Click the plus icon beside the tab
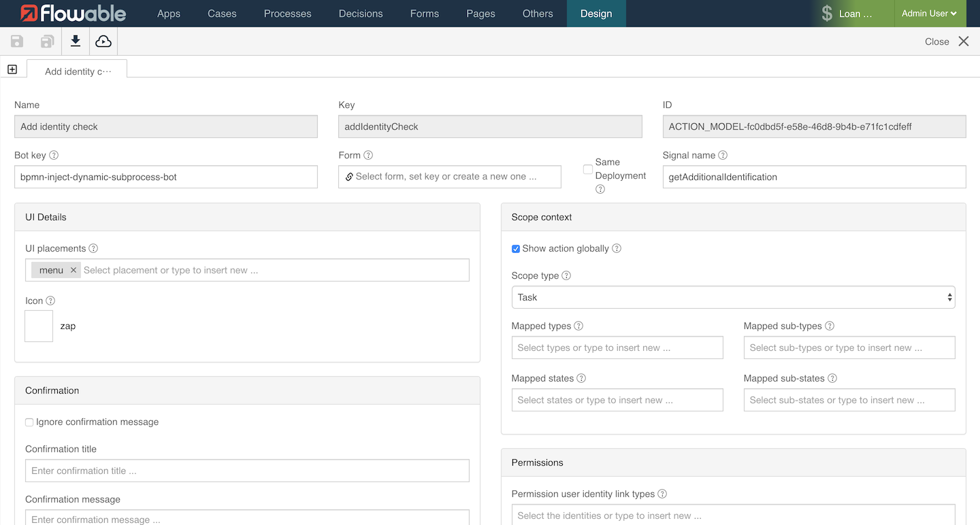The height and width of the screenshot is (525, 980). 12,69
